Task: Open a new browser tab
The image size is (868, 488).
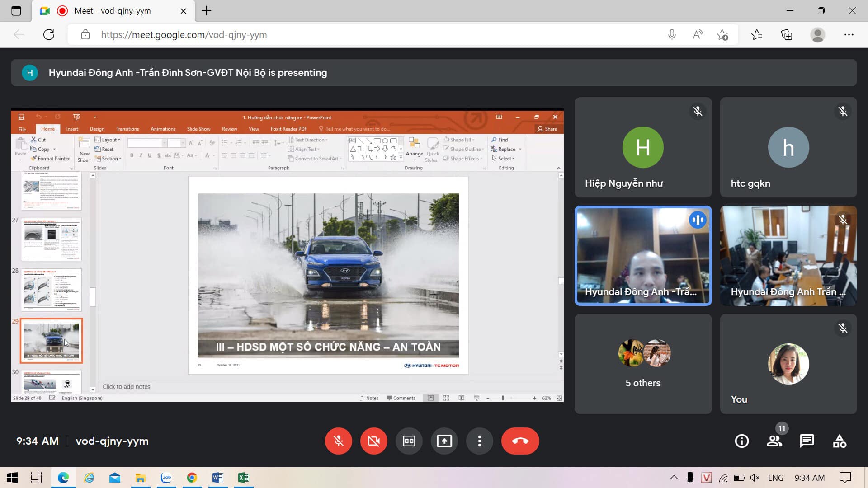Action: [207, 11]
